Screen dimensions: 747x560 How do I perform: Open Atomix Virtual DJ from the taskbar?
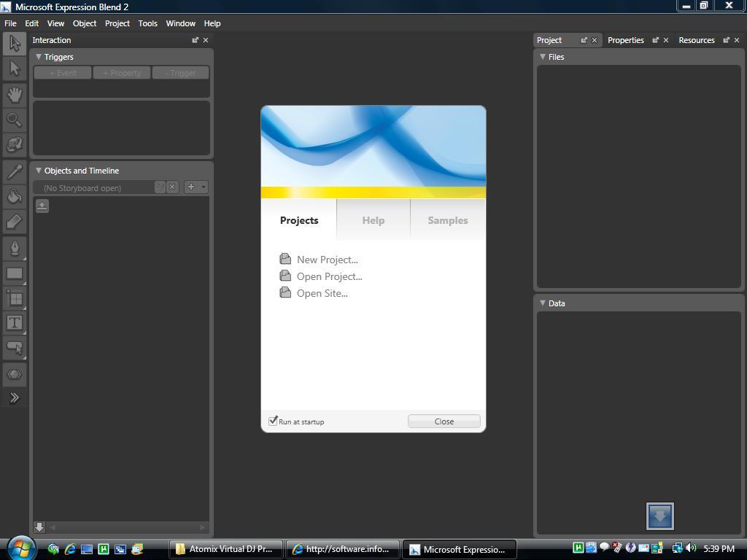pos(225,549)
